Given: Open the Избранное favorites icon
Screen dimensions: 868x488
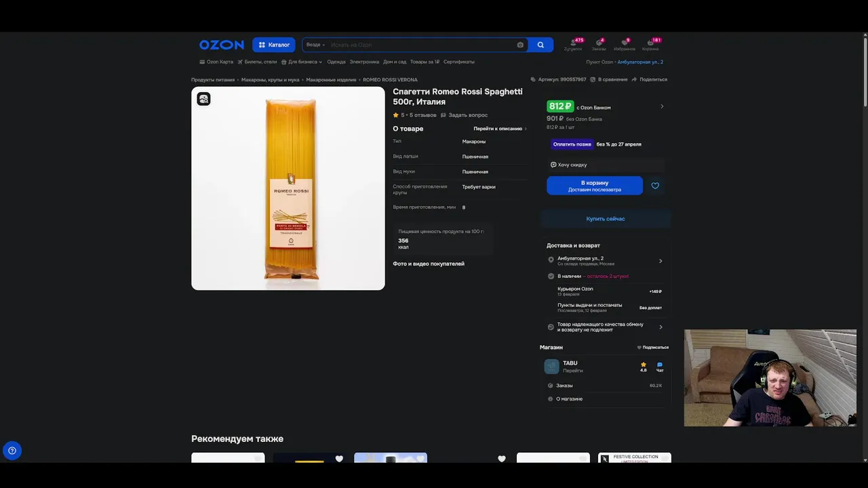Looking at the screenshot, I should click(625, 45).
